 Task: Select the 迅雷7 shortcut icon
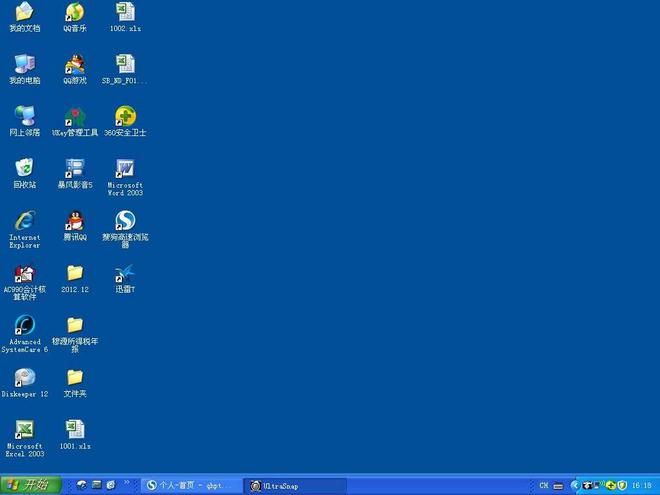click(125, 279)
